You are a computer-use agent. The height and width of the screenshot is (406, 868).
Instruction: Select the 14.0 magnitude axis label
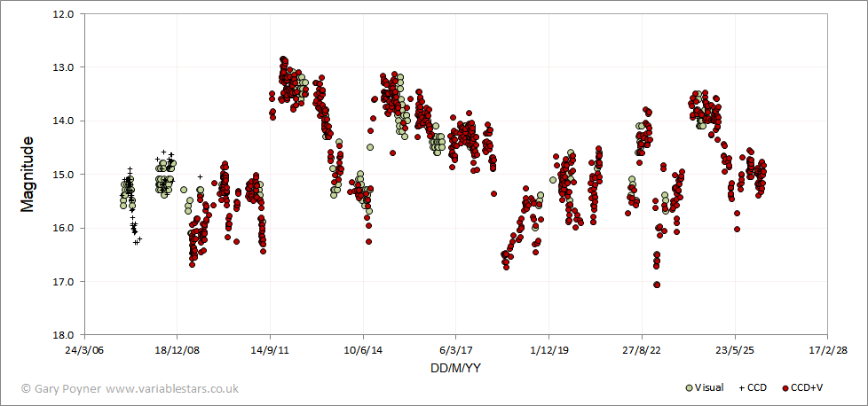tap(65, 121)
